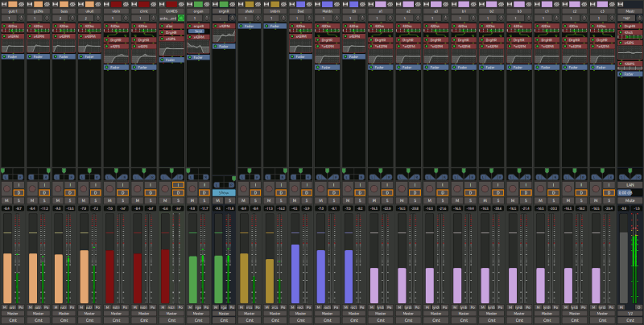Open the Master output button on the gutr1 strip

(x=13, y=313)
